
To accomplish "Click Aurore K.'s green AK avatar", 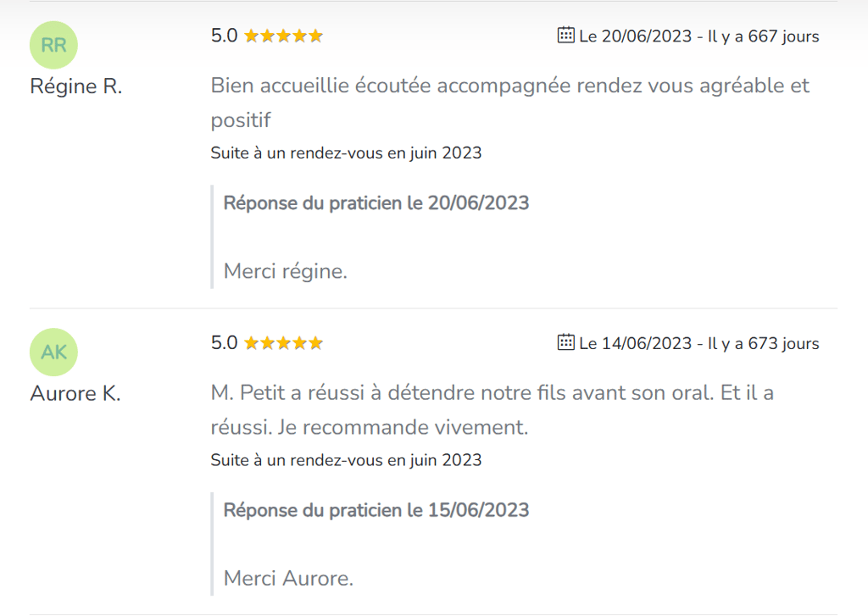I will pyautogui.click(x=53, y=352).
